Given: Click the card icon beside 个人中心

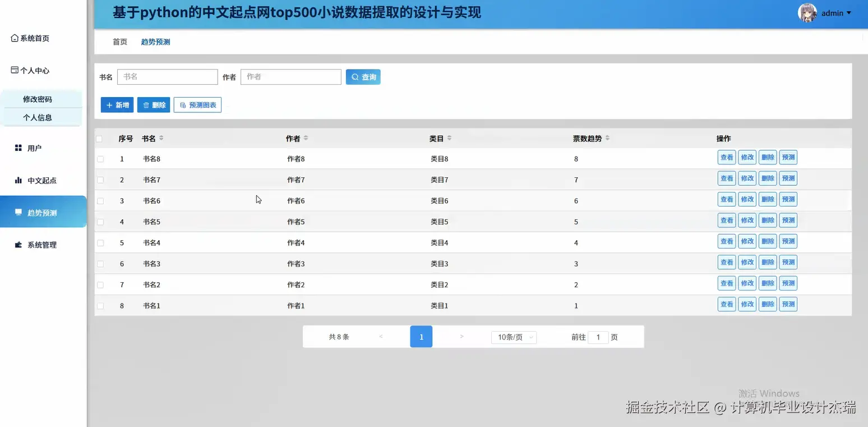Looking at the screenshot, I should click(x=15, y=70).
